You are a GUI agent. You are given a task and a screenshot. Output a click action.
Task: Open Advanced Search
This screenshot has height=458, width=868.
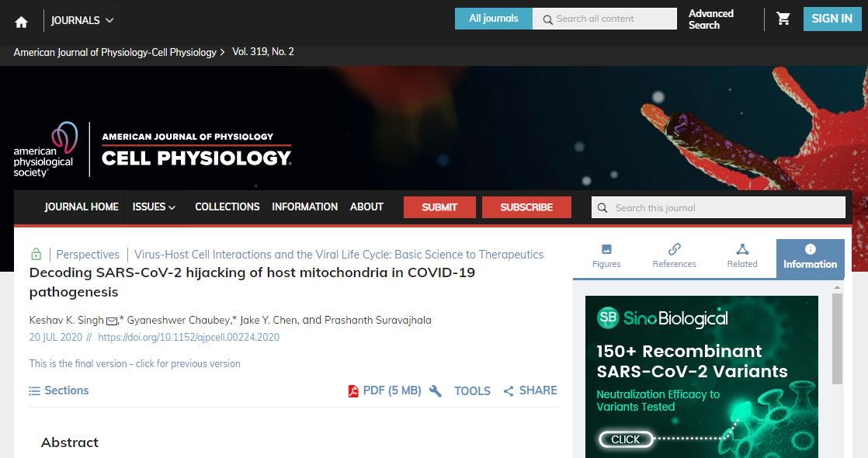coord(711,19)
